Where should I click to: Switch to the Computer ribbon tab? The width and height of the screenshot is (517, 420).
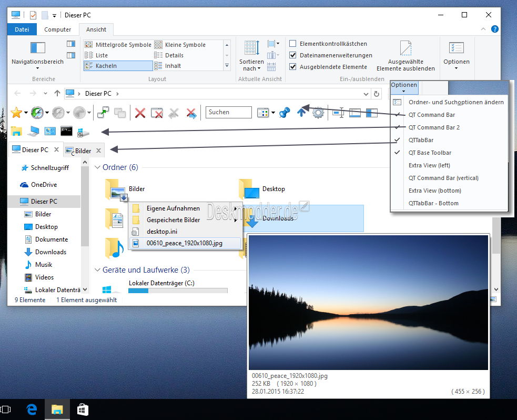tap(57, 30)
